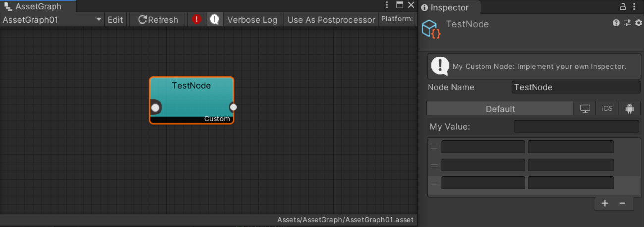This screenshot has height=227, width=644.
Task: Click the plus button to add list entry
Action: [x=605, y=203]
